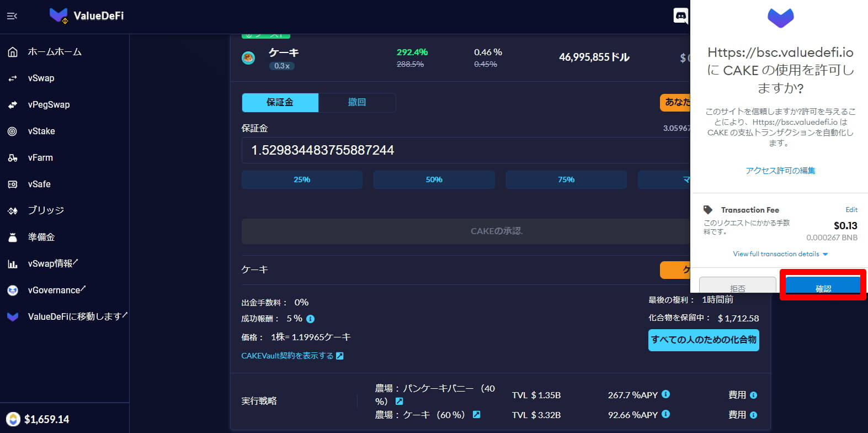The height and width of the screenshot is (433, 868).
Task: Click the vFarm tractor icon
Action: pyautogui.click(x=13, y=158)
